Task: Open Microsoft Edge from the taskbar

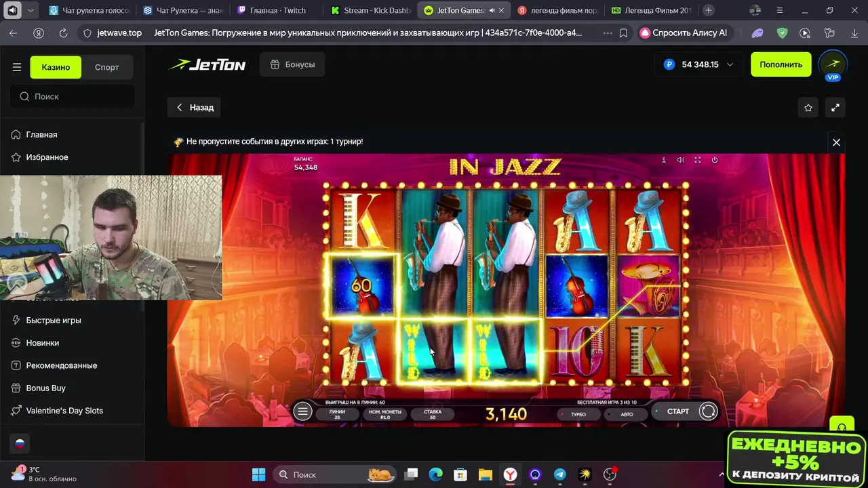Action: pyautogui.click(x=435, y=474)
